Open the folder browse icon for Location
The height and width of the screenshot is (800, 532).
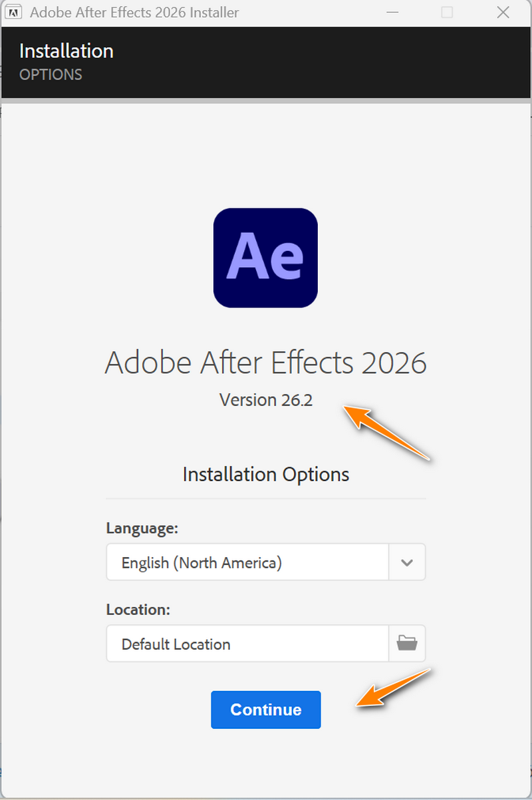(406, 643)
